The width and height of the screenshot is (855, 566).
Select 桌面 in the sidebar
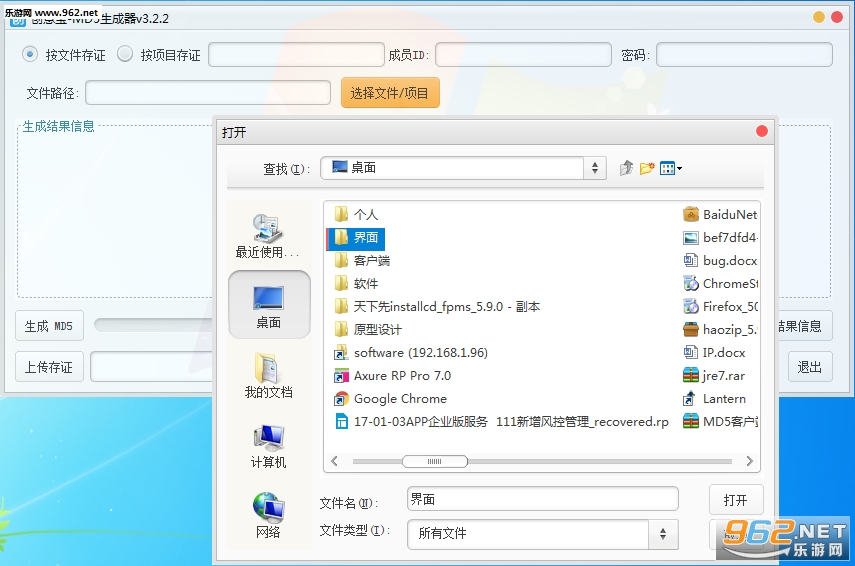point(269,305)
